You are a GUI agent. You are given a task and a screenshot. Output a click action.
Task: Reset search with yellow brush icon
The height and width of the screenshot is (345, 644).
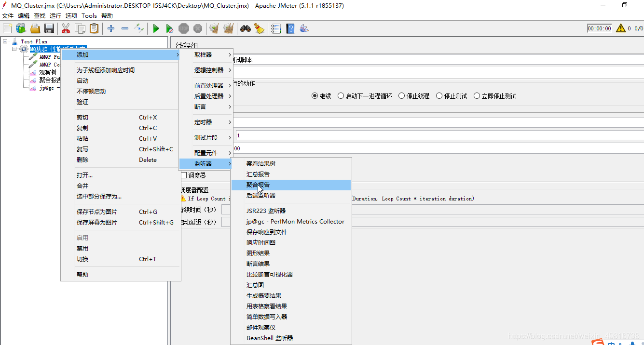(x=260, y=28)
